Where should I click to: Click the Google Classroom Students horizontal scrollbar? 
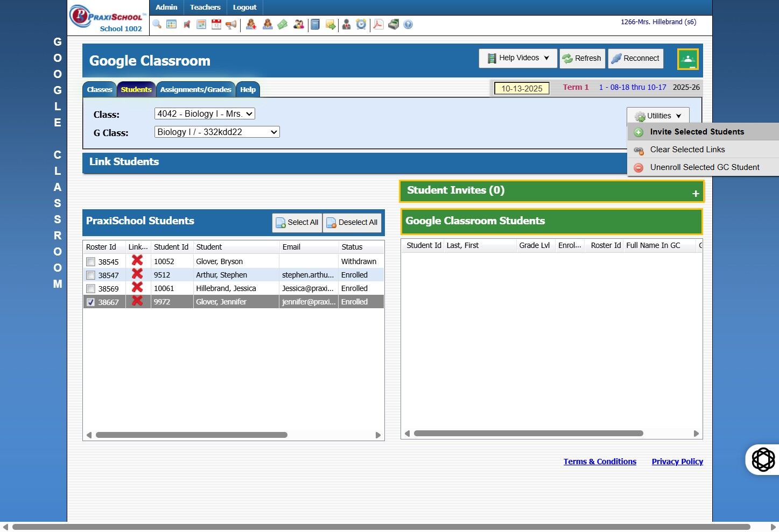529,433
